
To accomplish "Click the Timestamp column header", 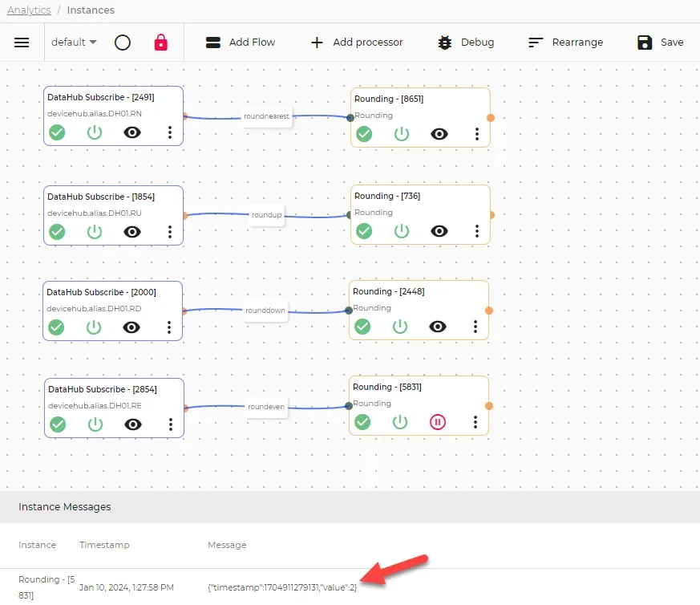I will click(x=104, y=545).
